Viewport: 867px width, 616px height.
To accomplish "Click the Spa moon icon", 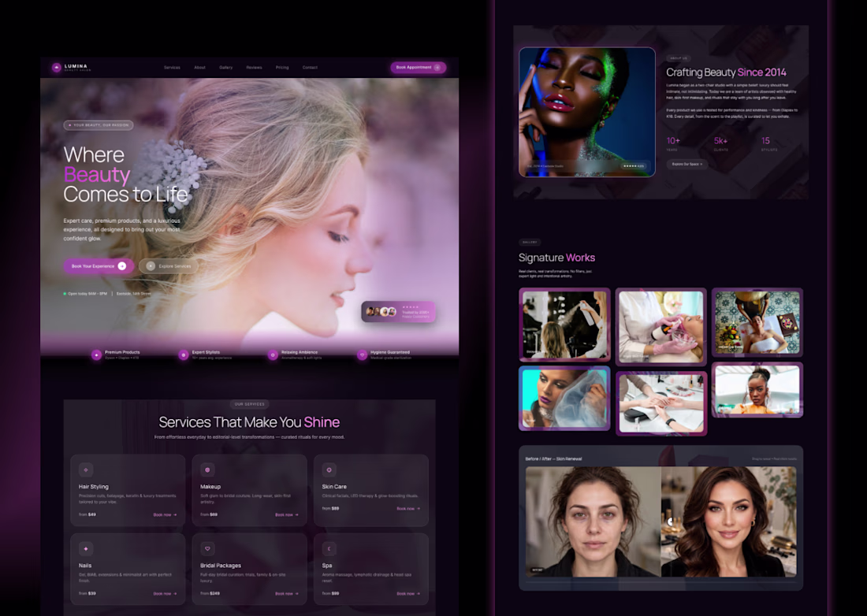I will pos(329,548).
